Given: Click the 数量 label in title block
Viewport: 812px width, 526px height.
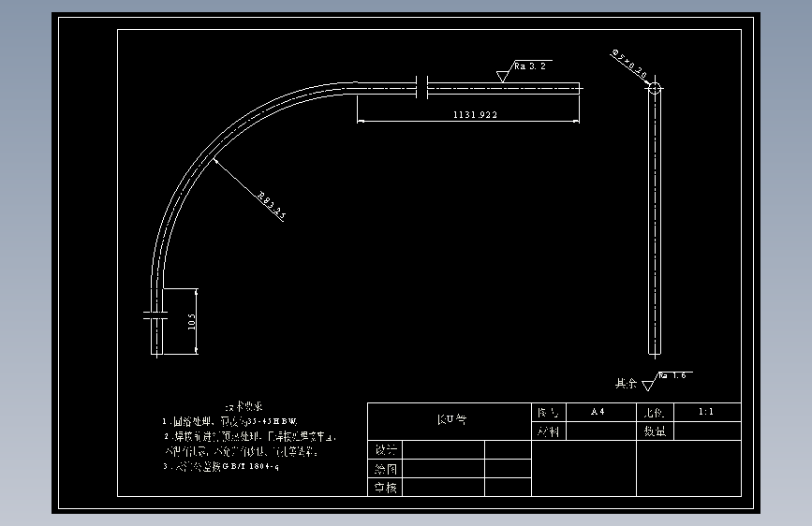Looking at the screenshot, I should coord(655,431).
